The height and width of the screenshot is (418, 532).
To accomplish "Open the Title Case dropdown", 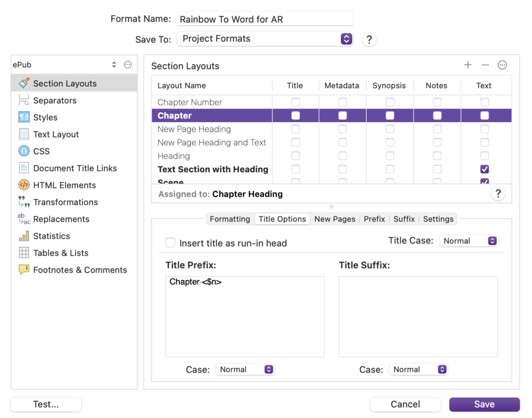I will coord(468,240).
